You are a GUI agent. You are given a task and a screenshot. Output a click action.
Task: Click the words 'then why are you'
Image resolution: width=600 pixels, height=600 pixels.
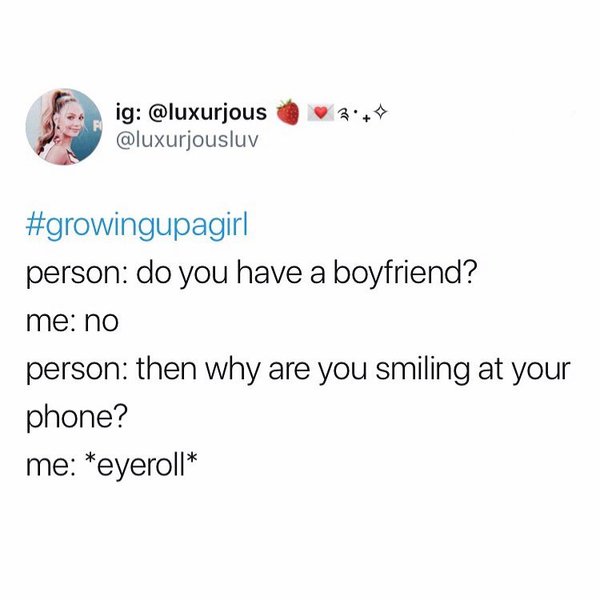(252, 370)
